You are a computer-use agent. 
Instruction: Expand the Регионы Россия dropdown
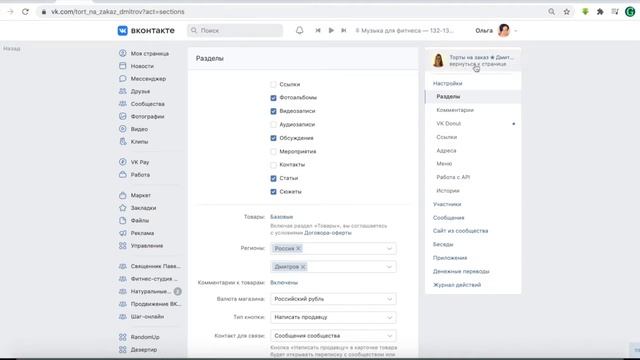(x=389, y=249)
